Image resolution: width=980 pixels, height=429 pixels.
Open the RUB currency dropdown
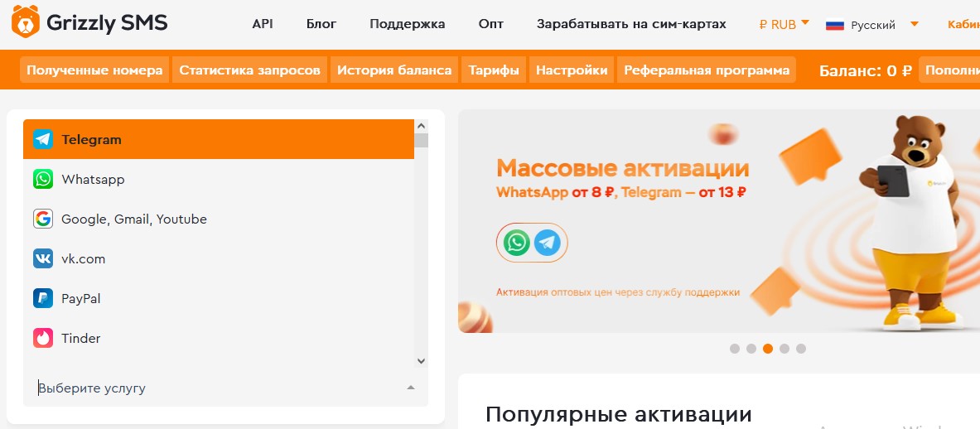(x=784, y=24)
